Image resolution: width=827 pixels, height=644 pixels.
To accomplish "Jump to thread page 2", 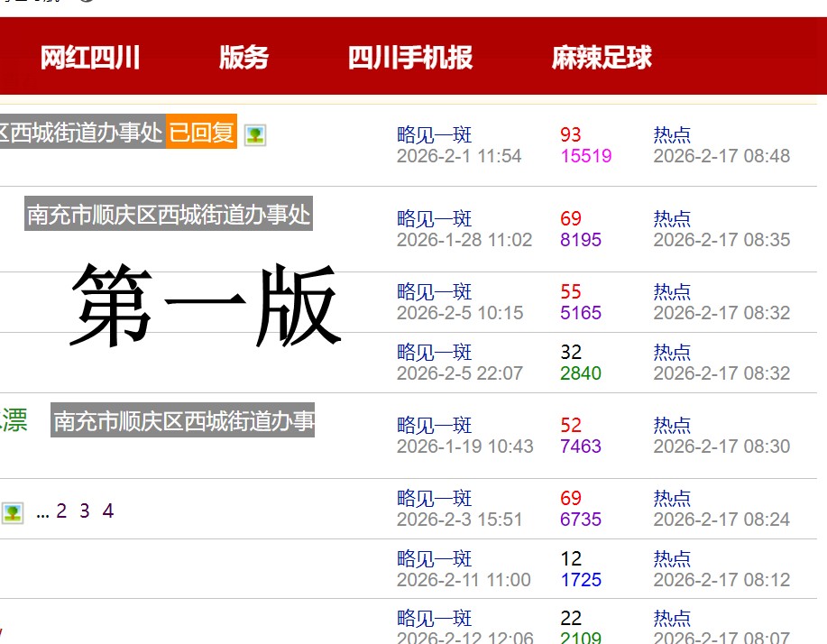I will coord(61,511).
